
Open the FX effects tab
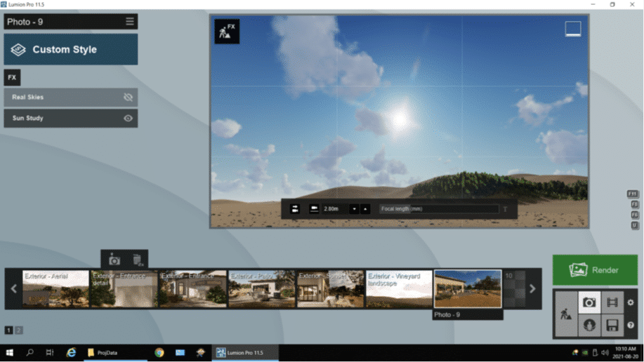[12, 77]
